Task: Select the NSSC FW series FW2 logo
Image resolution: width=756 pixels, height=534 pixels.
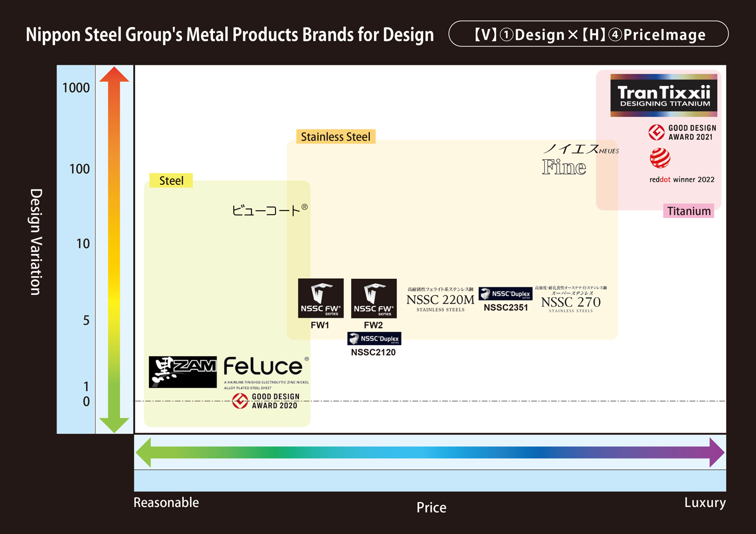Action: (373, 298)
